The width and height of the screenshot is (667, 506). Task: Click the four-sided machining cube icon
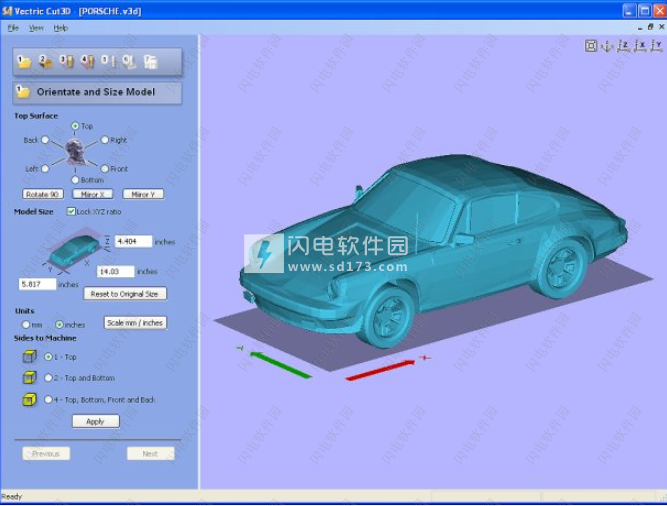pyautogui.click(x=29, y=399)
